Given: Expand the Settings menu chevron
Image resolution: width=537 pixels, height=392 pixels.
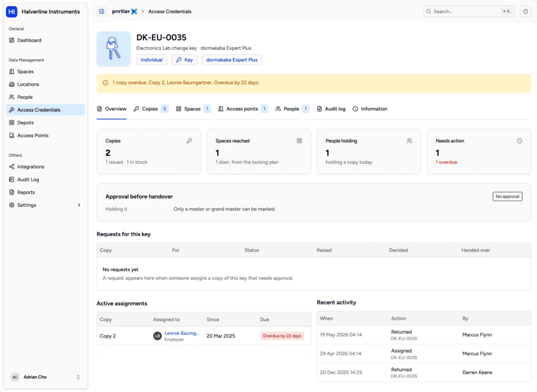Looking at the screenshot, I should (79, 205).
